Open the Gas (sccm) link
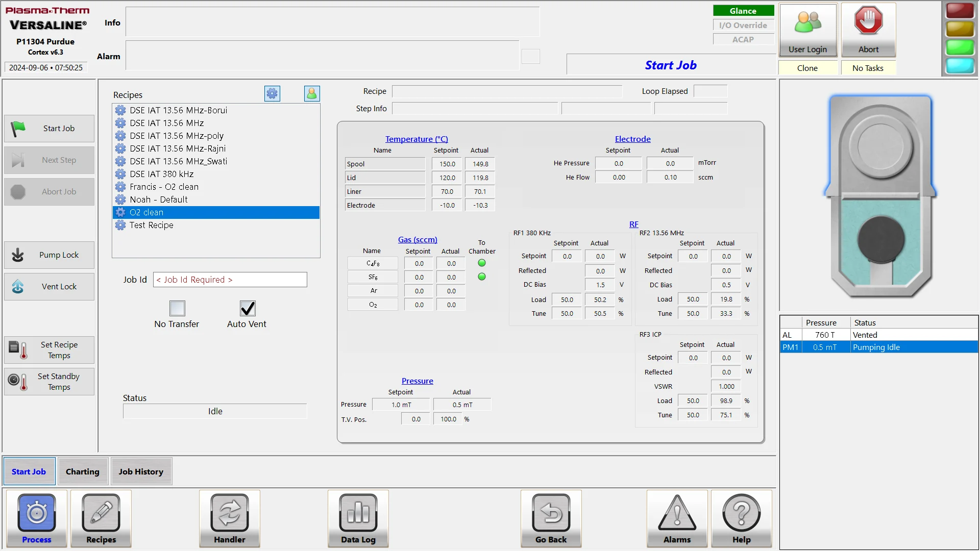 pos(418,239)
